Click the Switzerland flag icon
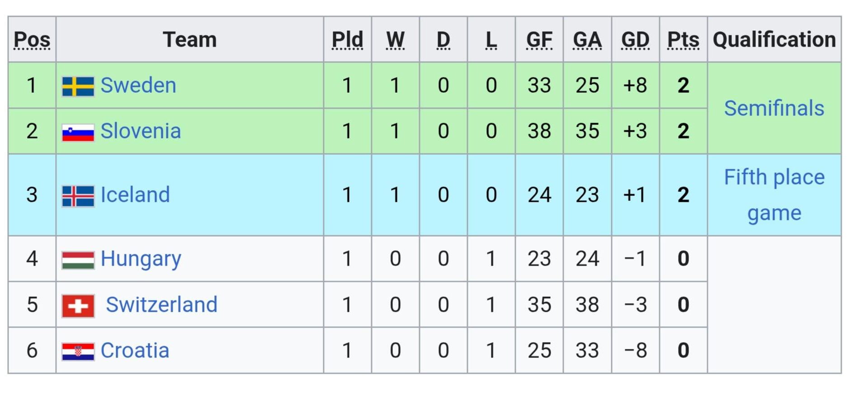This screenshot has height=395, width=868. click(x=78, y=305)
